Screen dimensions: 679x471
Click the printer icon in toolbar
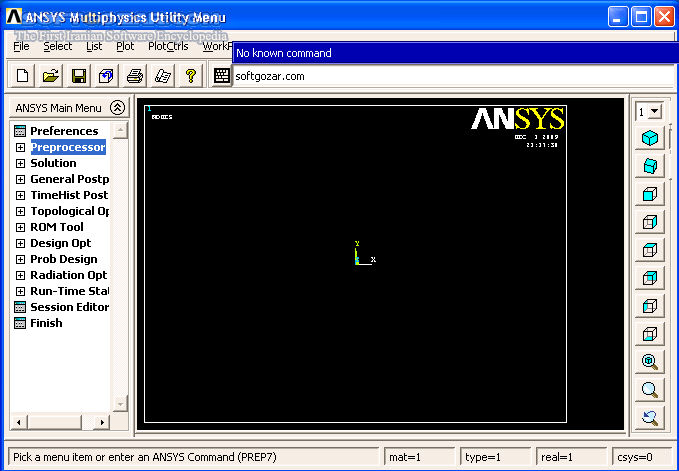(x=134, y=76)
